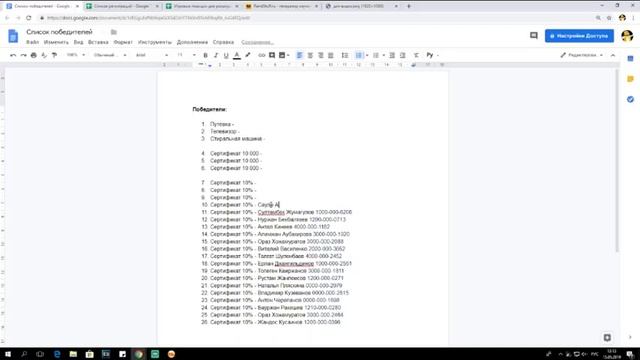Image resolution: width=640 pixels, height=360 pixels.
Task: Select the paint format roller tool
Action: click(x=54, y=55)
